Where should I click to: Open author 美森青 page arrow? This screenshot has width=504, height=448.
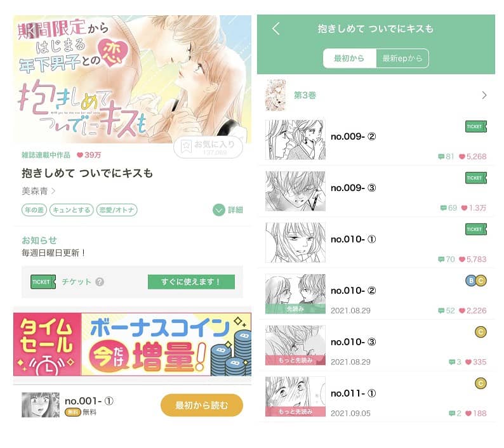53,191
